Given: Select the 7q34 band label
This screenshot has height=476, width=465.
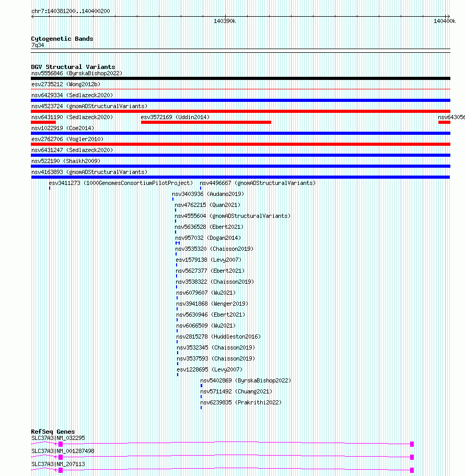Looking at the screenshot, I should (x=38, y=45).
